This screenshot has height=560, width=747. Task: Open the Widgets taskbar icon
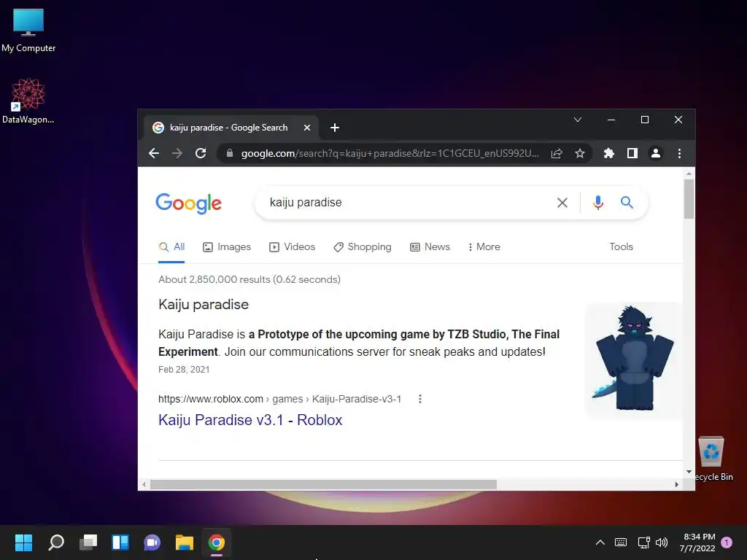click(x=120, y=542)
